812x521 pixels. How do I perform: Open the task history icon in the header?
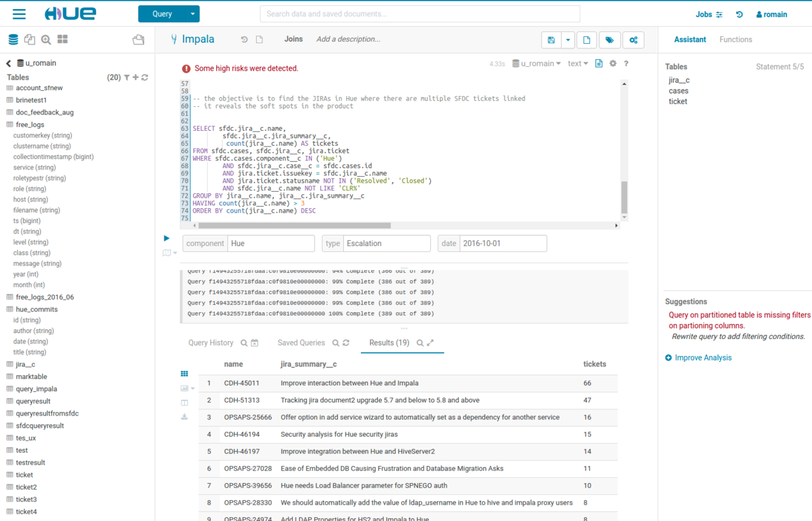(739, 14)
